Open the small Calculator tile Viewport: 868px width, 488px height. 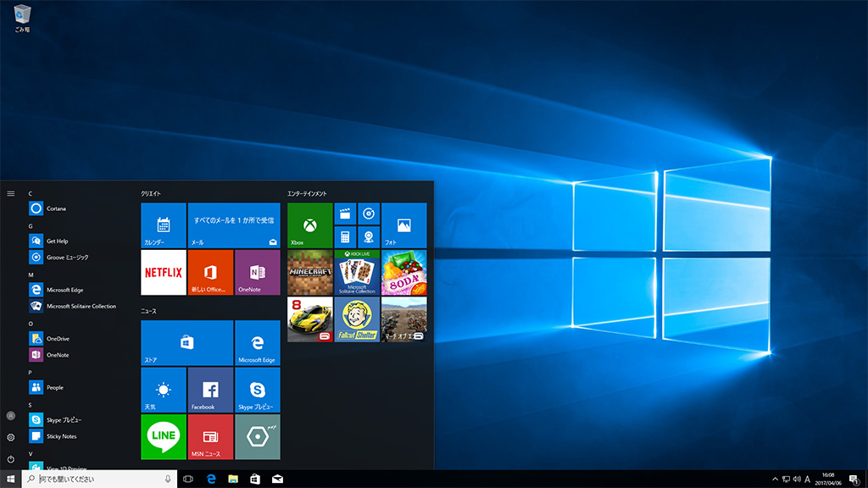coord(345,236)
